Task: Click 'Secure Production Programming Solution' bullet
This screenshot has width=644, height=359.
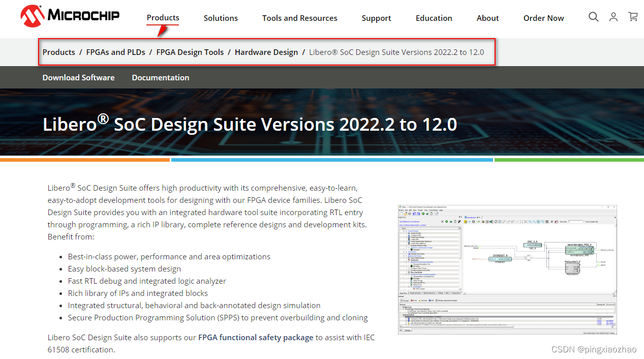Action: pos(218,318)
